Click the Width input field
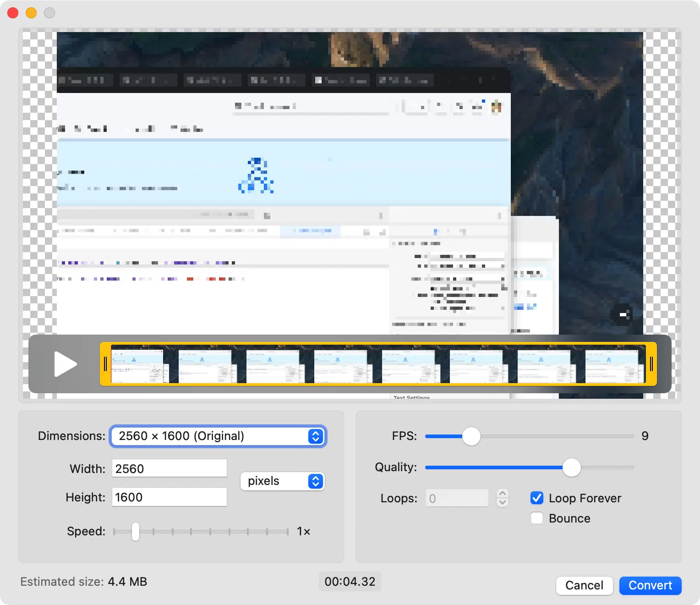 pyautogui.click(x=169, y=468)
